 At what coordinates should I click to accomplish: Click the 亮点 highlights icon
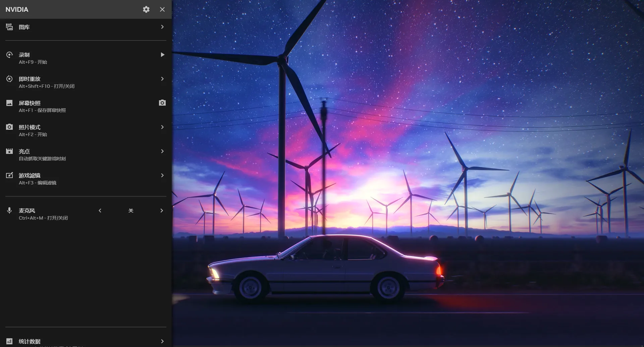tap(9, 151)
